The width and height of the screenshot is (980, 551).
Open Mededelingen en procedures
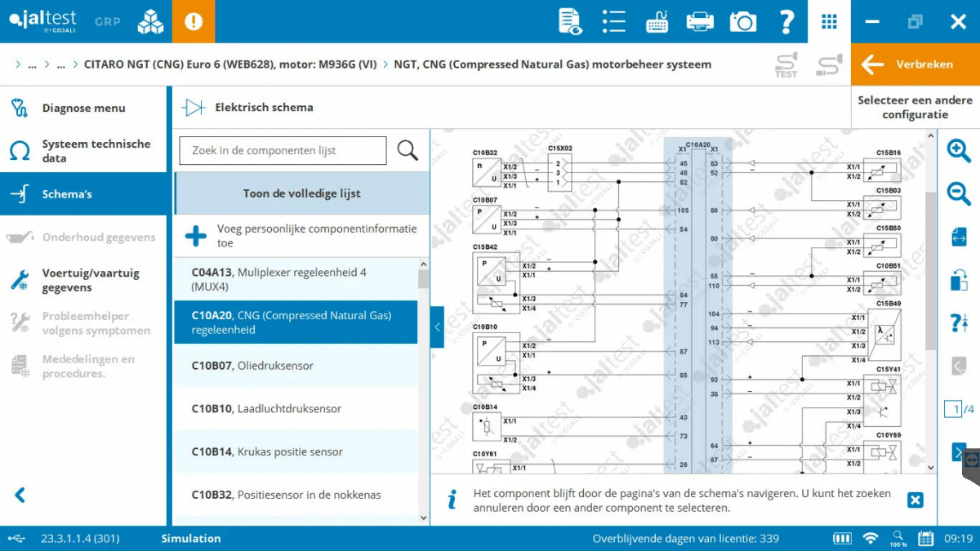coord(83,367)
